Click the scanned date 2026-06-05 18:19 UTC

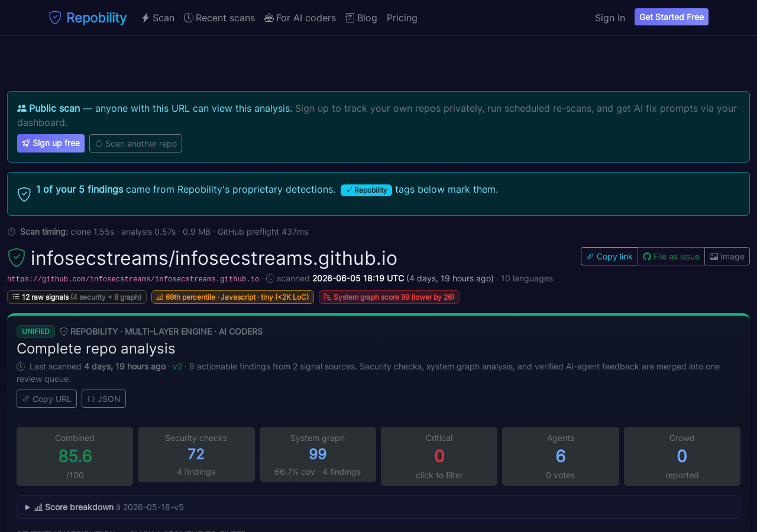click(358, 278)
